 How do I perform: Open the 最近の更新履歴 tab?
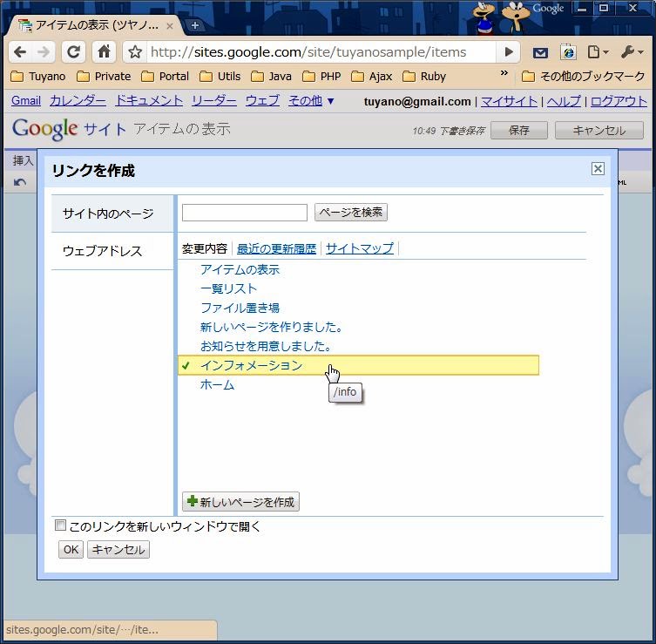(276, 248)
